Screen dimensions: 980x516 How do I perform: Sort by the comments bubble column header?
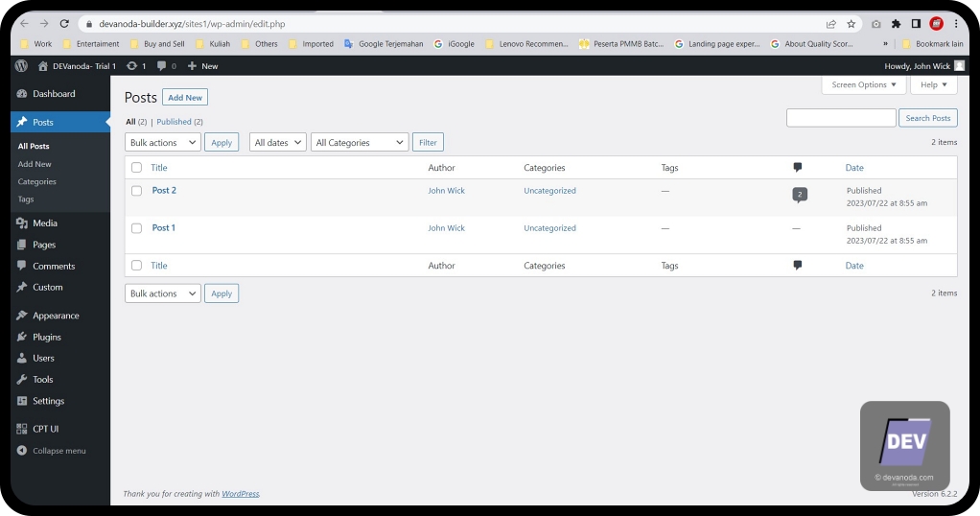pos(798,167)
